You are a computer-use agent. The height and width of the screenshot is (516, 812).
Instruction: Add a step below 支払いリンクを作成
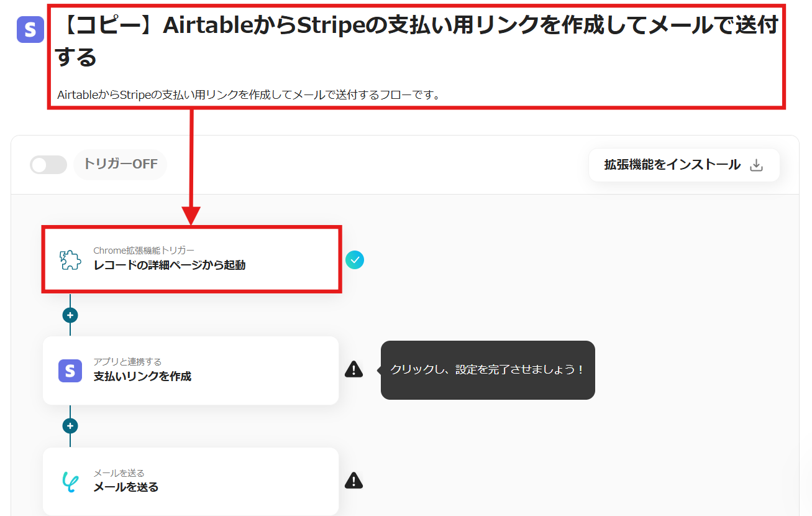70,426
